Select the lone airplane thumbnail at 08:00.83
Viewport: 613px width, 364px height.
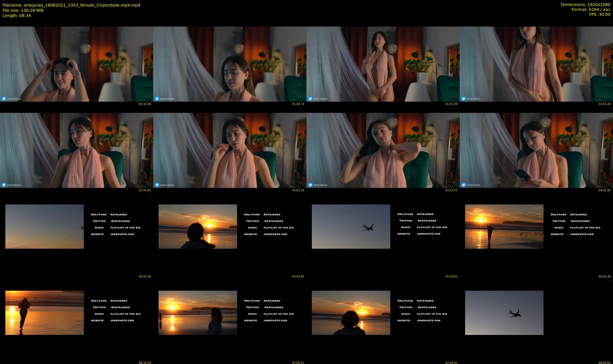coord(504,313)
